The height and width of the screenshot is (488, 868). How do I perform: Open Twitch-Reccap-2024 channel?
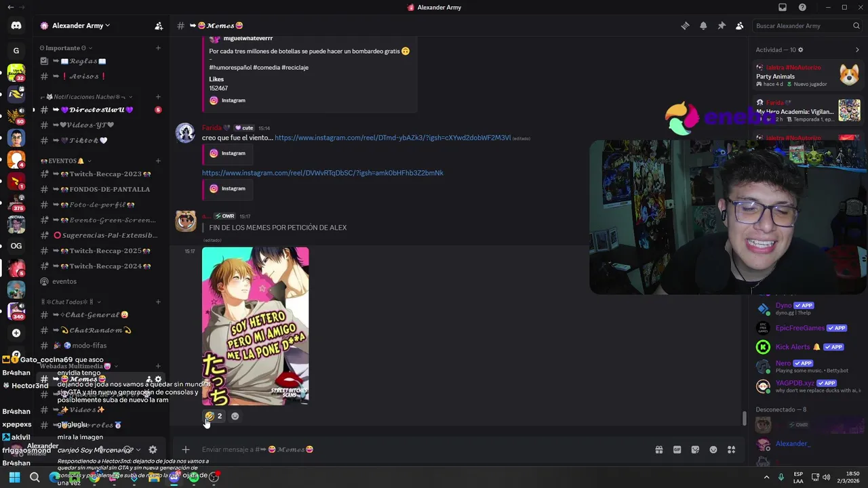pos(100,266)
